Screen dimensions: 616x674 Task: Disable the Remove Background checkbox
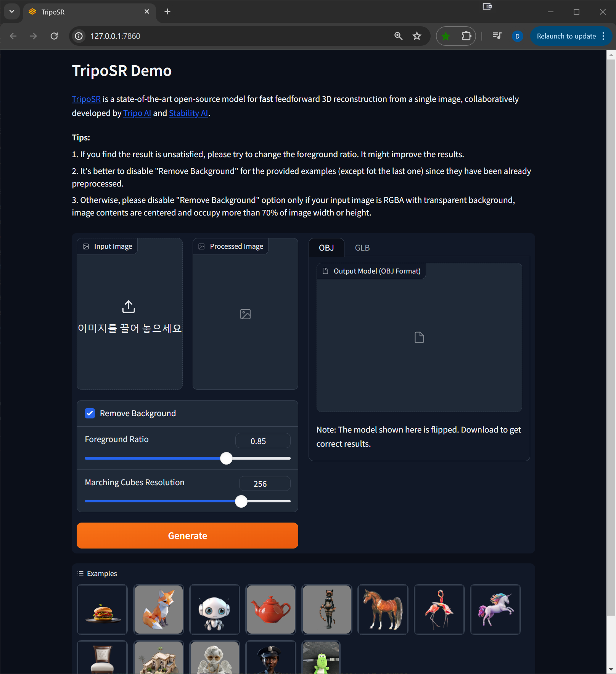pyautogui.click(x=89, y=413)
